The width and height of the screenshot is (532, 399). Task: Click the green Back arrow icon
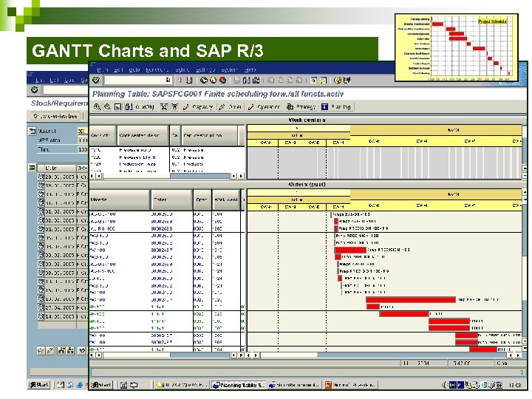click(x=204, y=81)
